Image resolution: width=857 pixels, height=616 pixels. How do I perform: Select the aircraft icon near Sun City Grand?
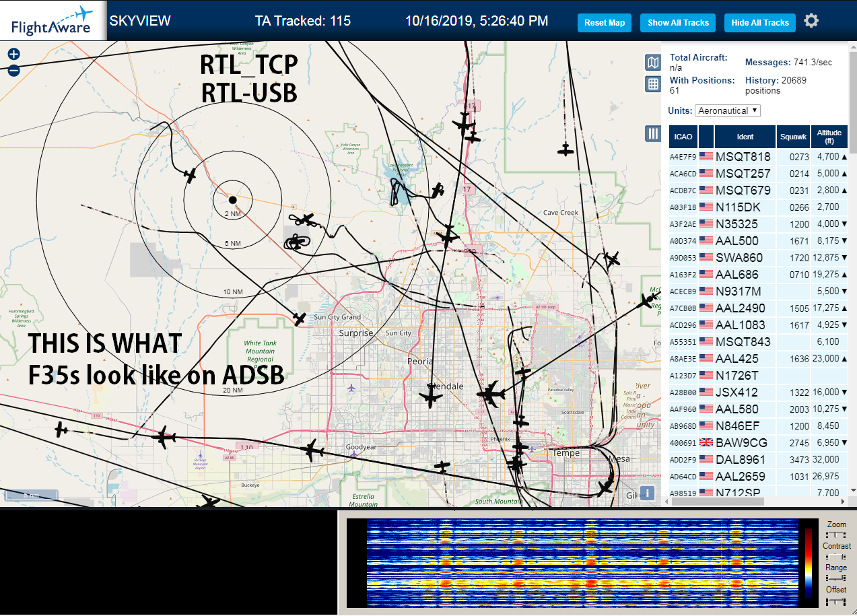[300, 318]
